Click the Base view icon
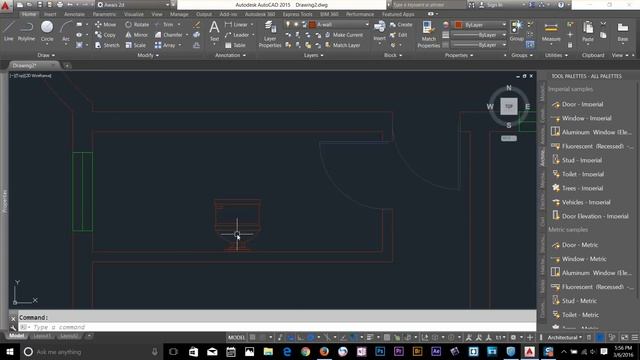This screenshot has height=360, width=640. coord(622,32)
